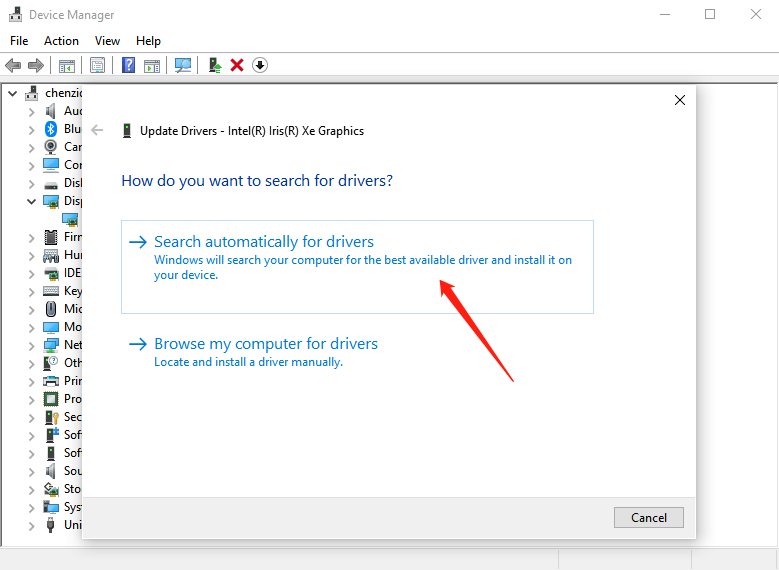
Task: Select the Computer category monitor icon
Action: pyautogui.click(x=51, y=164)
